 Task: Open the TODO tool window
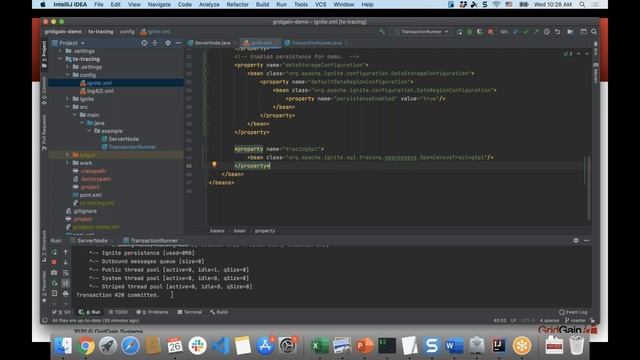point(118,312)
